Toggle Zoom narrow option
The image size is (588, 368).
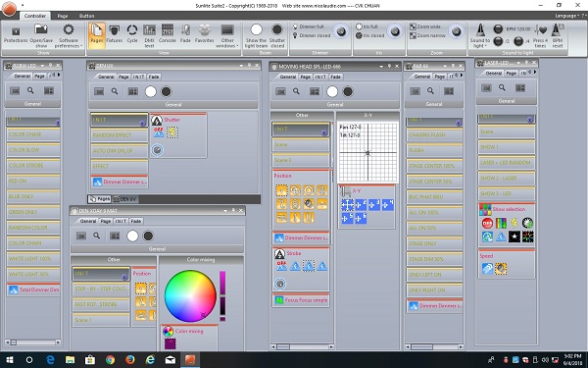[x=427, y=35]
